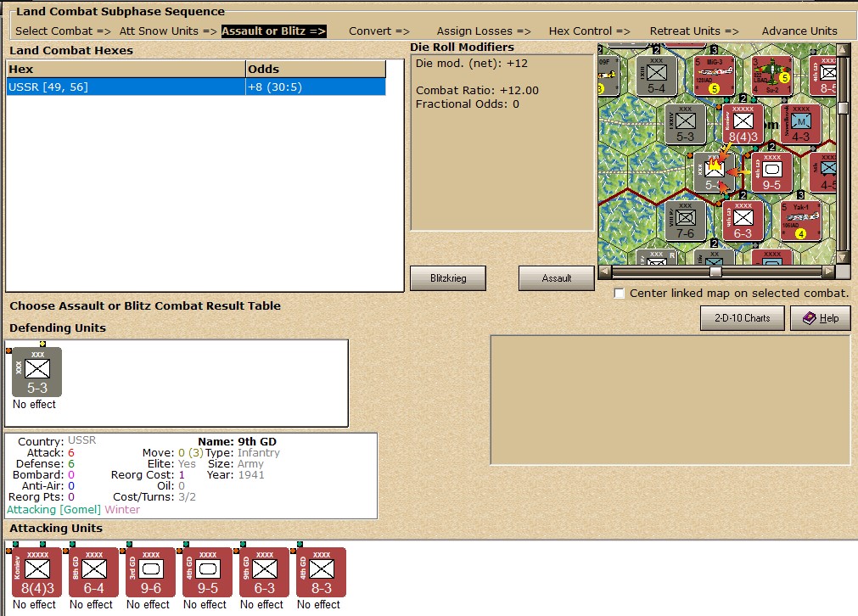The width and height of the screenshot is (858, 616).
Task: Click the map horizontal scrollbar thumb
Action: 715,272
